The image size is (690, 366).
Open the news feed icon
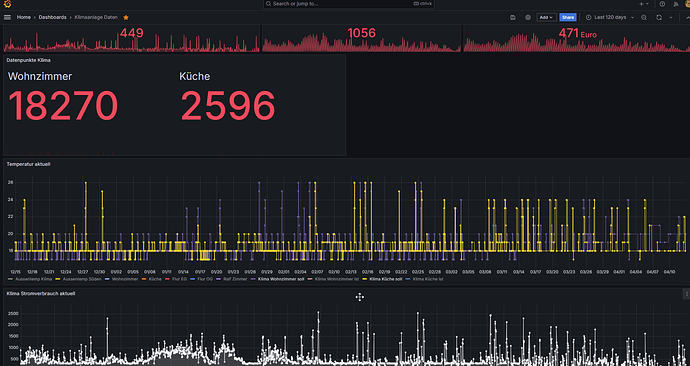click(676, 4)
